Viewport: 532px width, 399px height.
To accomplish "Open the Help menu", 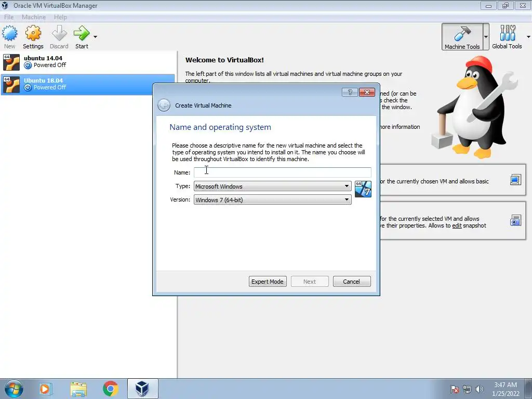I will pyautogui.click(x=60, y=17).
